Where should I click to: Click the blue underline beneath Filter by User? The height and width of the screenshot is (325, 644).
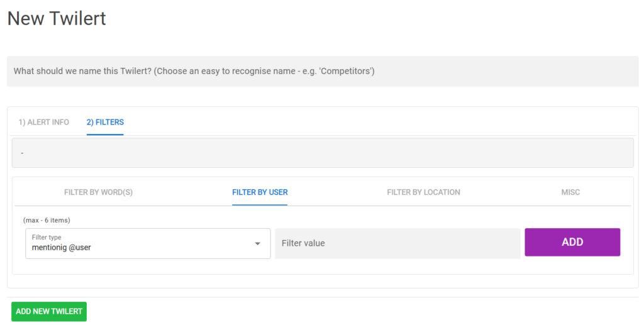tap(260, 205)
